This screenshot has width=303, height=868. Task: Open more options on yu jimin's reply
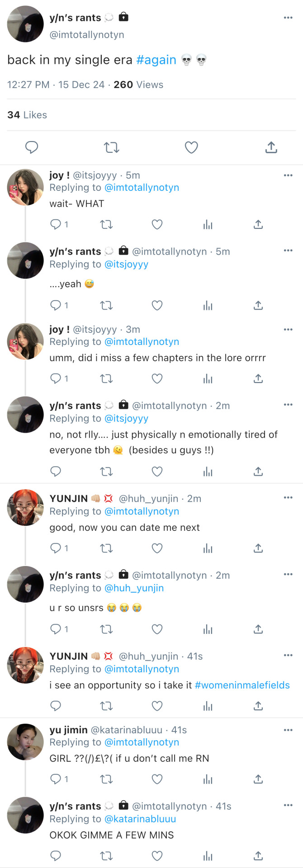[x=288, y=730]
